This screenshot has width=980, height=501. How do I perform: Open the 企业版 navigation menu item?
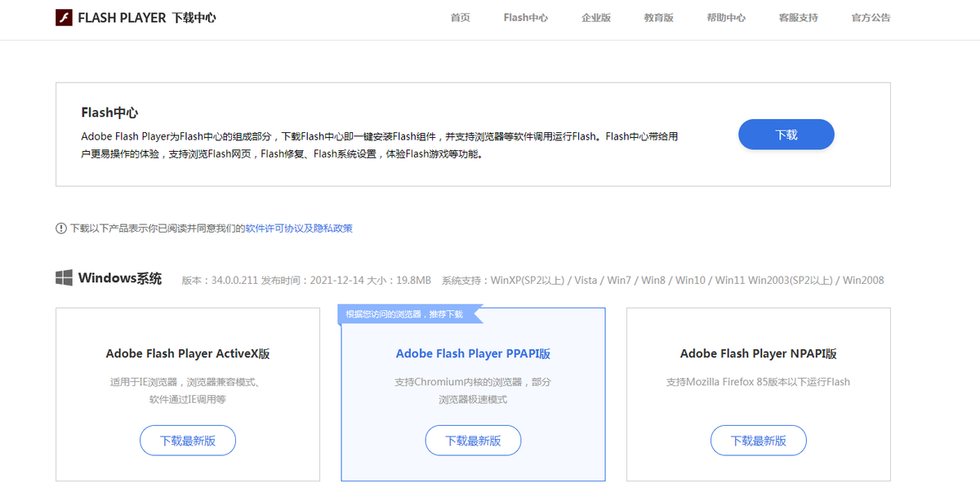[595, 16]
